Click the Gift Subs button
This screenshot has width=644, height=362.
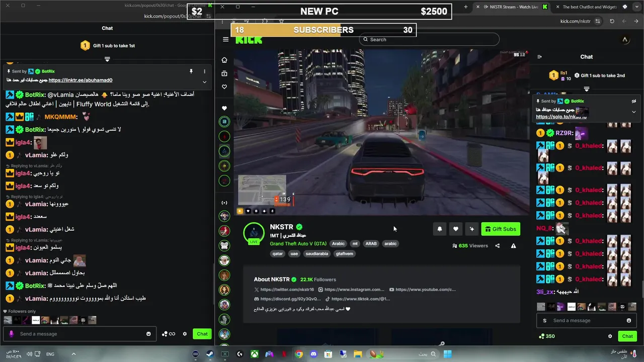coord(501,229)
